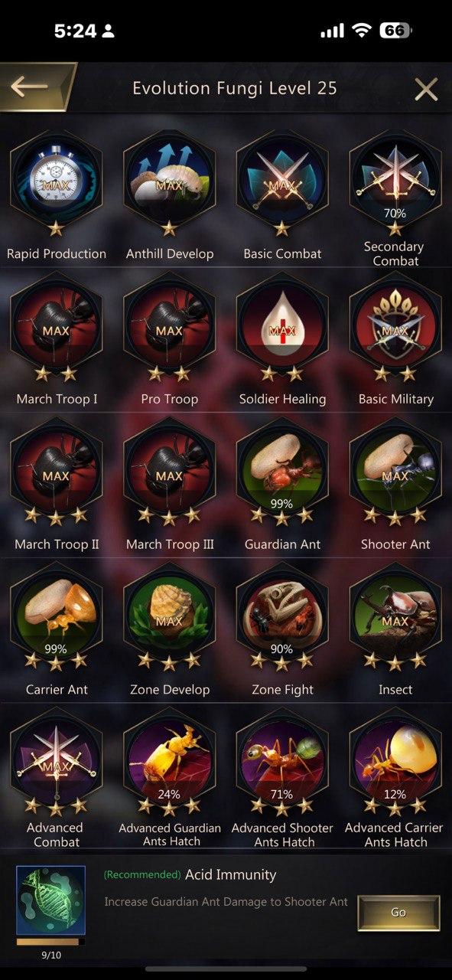Select the Anthill Develop evolution icon
452x980 pixels.
169,182
